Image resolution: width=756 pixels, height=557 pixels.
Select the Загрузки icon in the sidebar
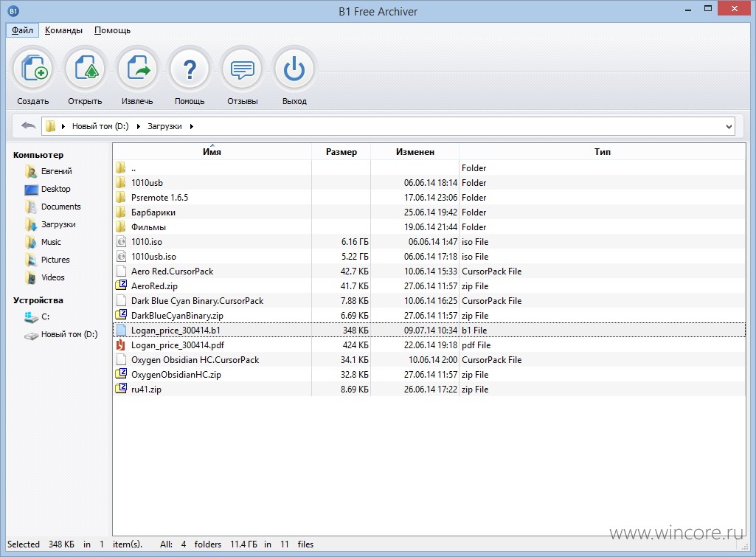(30, 225)
